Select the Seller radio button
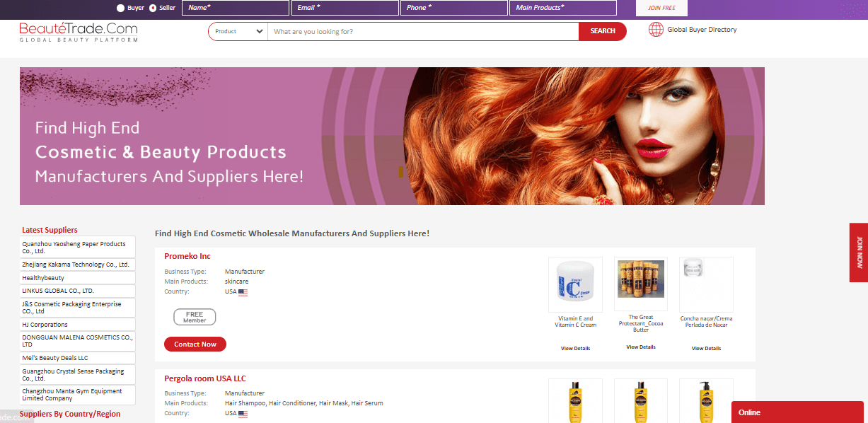This screenshot has height=423, width=868. click(152, 8)
